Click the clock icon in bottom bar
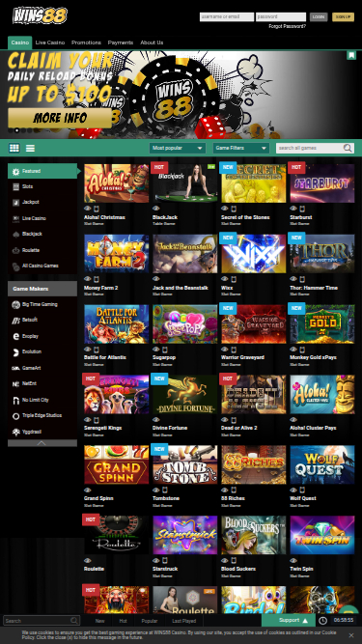Image resolution: width=362 pixels, height=644 pixels. tap(323, 621)
